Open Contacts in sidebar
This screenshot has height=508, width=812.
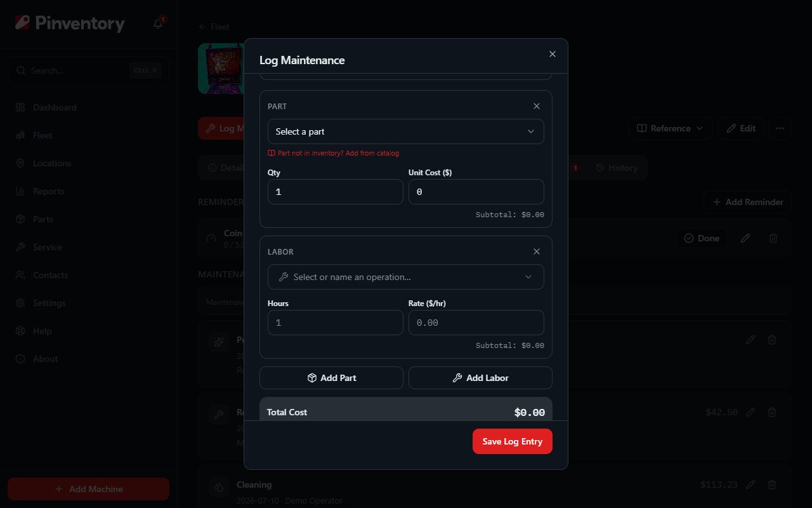[x=88, y=275]
